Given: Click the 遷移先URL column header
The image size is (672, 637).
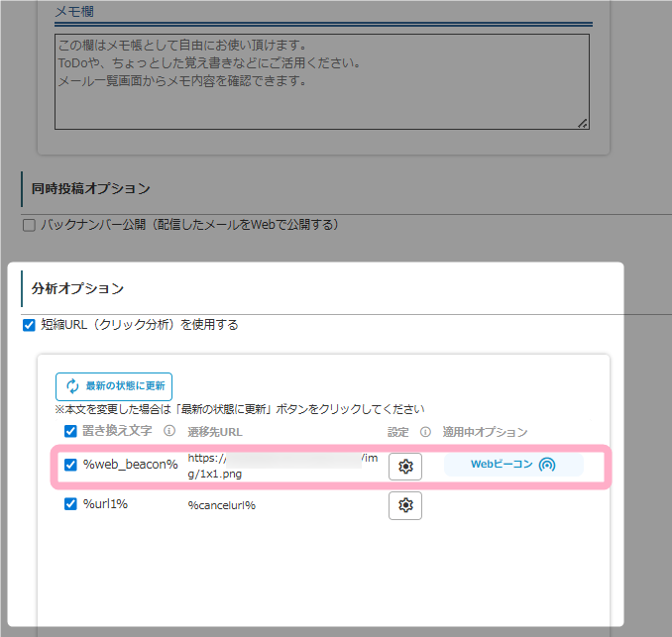Looking at the screenshot, I should click(215, 432).
